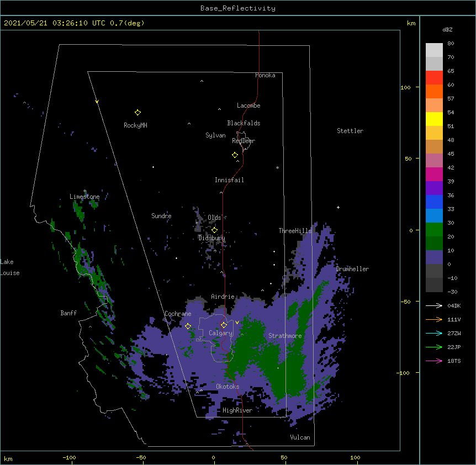Click the 100 tick on right km axis
This screenshot has width=476, height=465.
click(x=405, y=87)
